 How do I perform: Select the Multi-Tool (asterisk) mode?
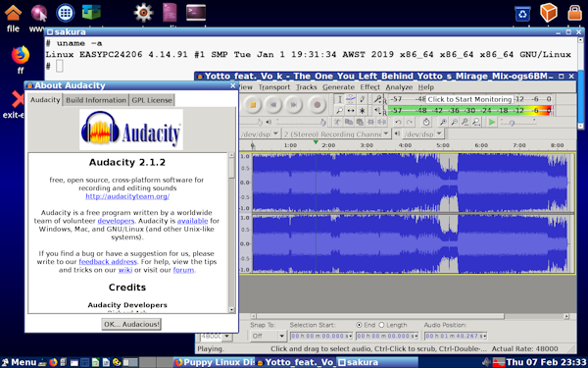tap(362, 110)
